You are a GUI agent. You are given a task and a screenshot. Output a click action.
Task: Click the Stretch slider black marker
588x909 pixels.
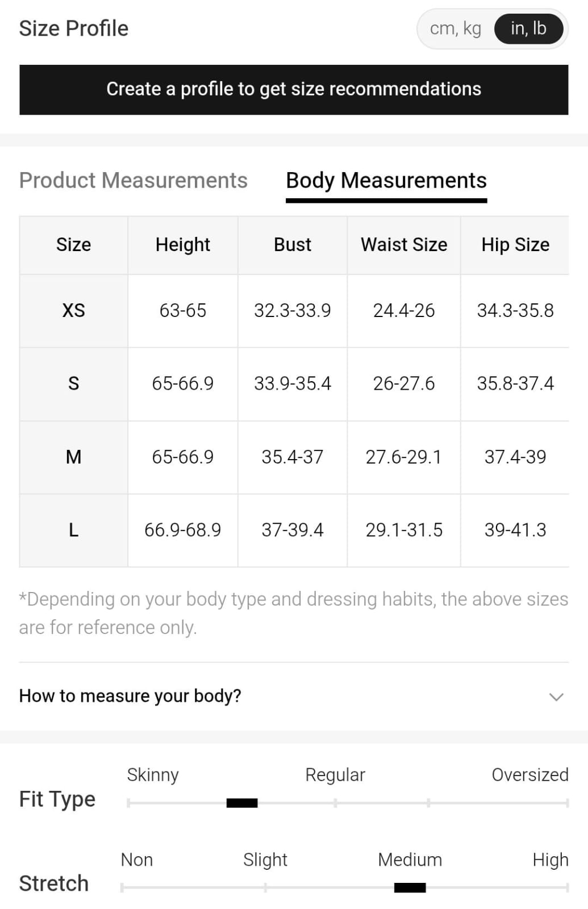[x=410, y=887]
